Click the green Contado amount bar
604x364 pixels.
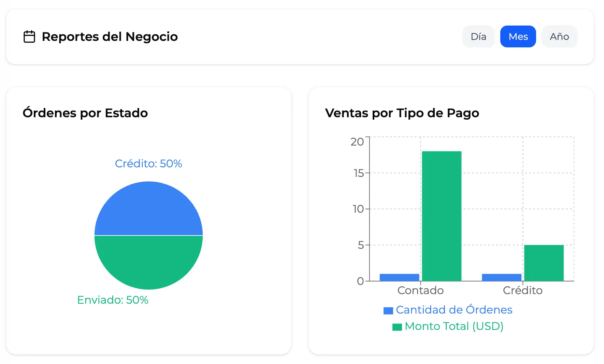pos(442,216)
